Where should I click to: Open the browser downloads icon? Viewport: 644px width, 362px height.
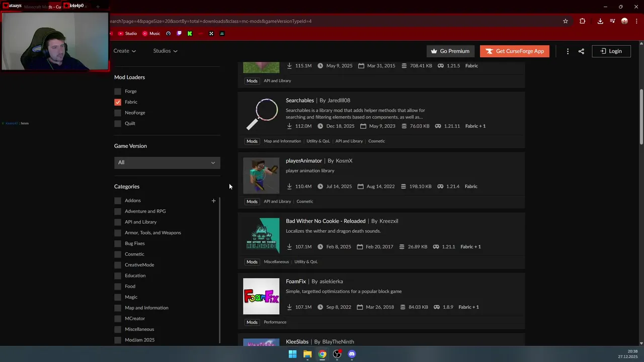pos(600,21)
